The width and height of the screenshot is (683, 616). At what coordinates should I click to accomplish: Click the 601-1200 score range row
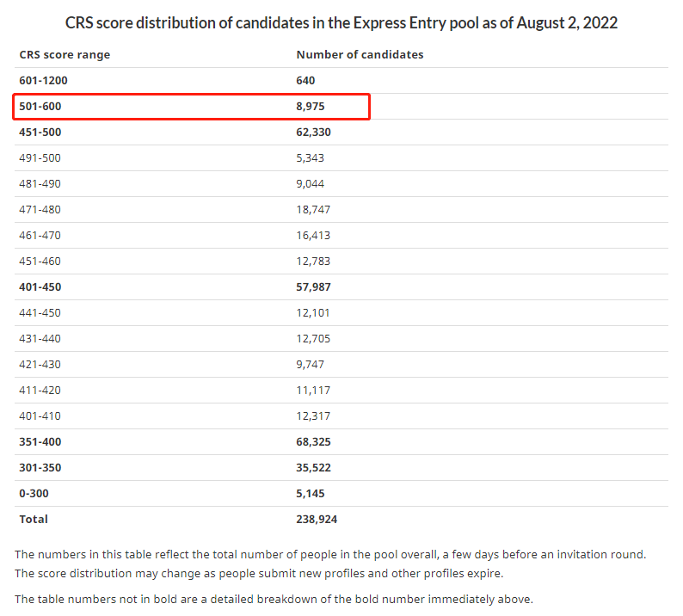coord(341,81)
